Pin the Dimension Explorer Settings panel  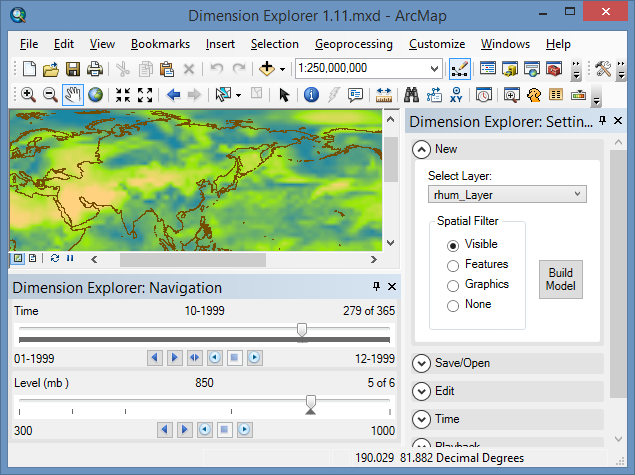point(602,120)
